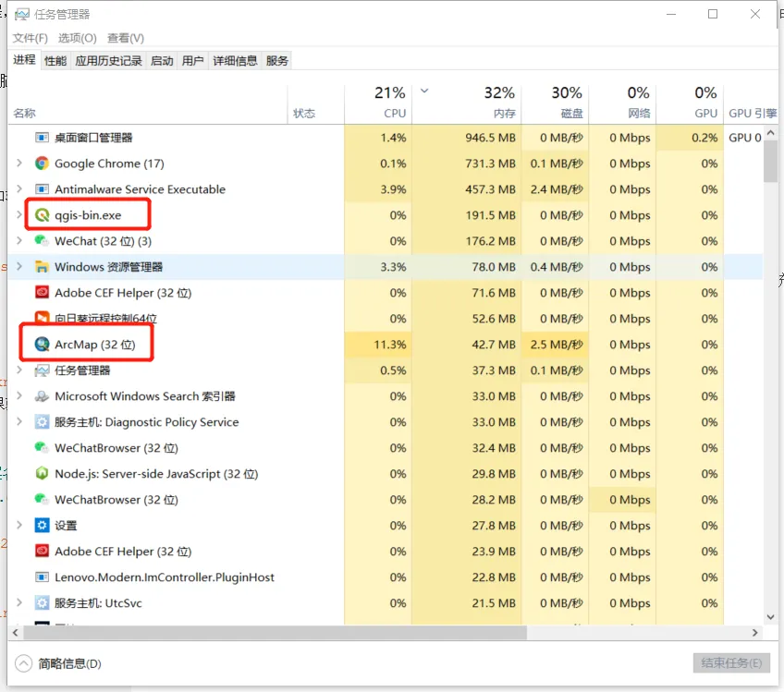Click the horizontal scrollbar left arrow

(x=16, y=633)
